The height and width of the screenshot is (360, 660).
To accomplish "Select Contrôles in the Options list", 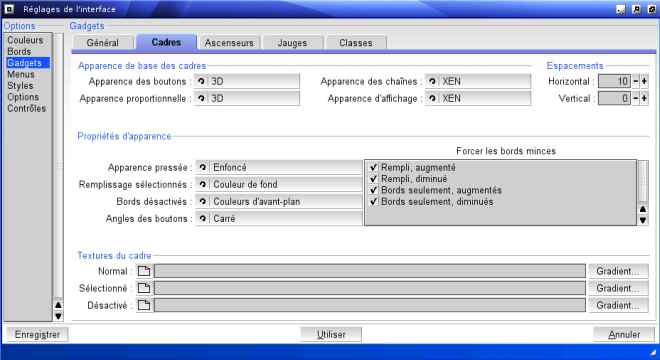I will point(28,108).
